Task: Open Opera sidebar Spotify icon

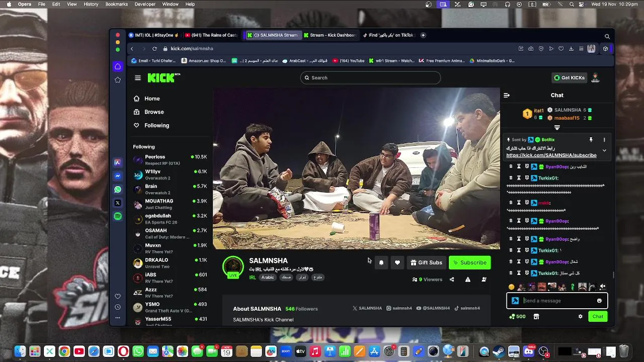Action: (x=118, y=216)
